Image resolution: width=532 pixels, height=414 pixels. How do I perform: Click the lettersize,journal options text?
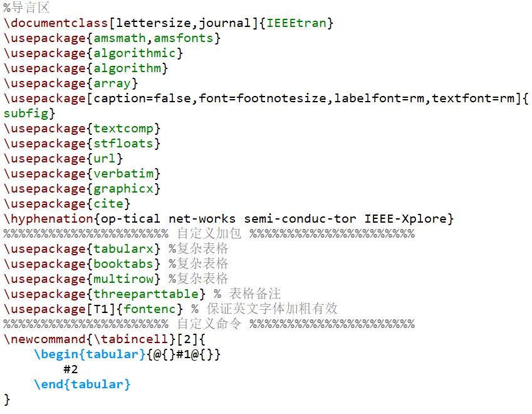pos(183,23)
